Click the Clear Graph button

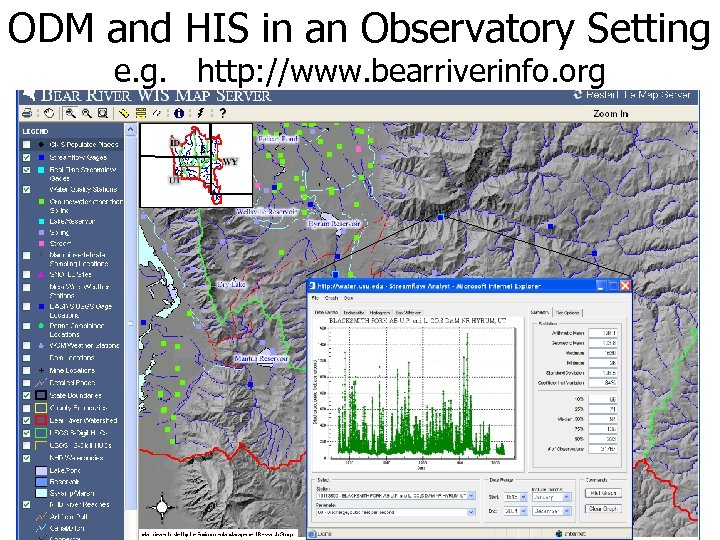[603, 509]
